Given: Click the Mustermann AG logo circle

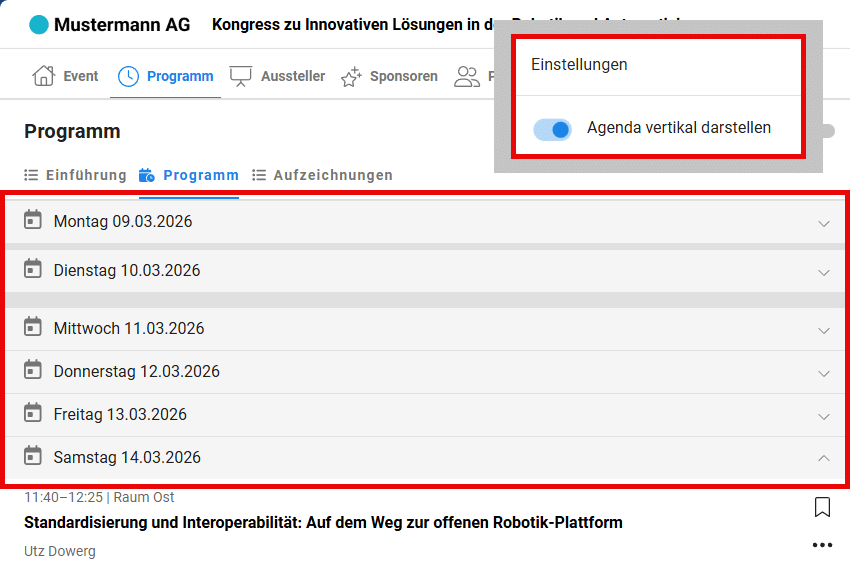Looking at the screenshot, I should (39, 25).
